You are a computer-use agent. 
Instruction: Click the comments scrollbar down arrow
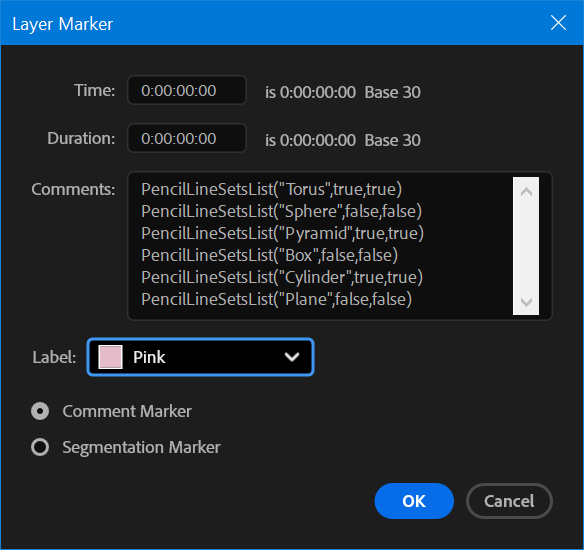click(x=526, y=302)
